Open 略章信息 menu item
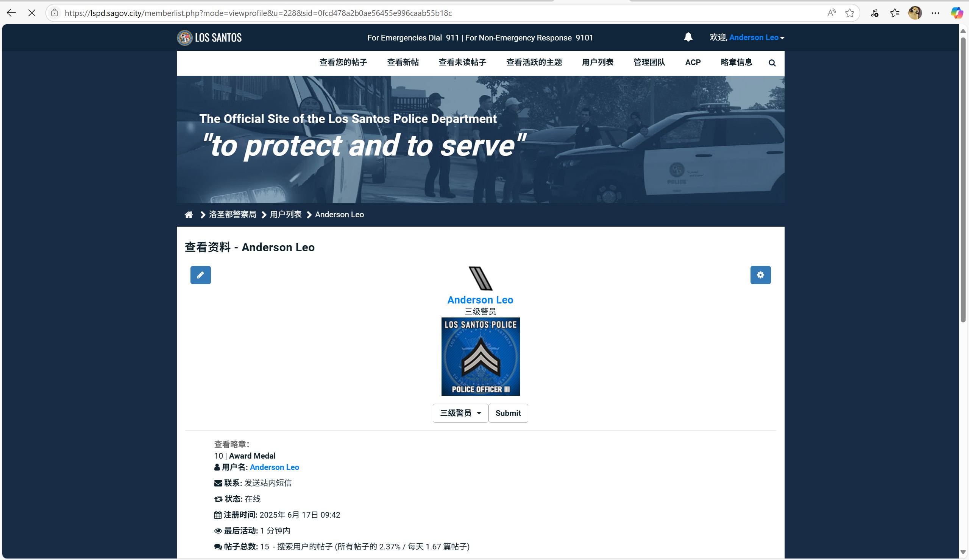The width and height of the screenshot is (969, 560). (x=736, y=62)
